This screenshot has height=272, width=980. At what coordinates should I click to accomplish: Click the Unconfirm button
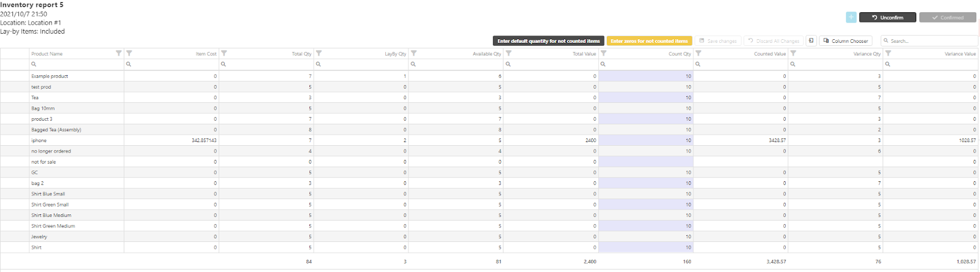888,18
